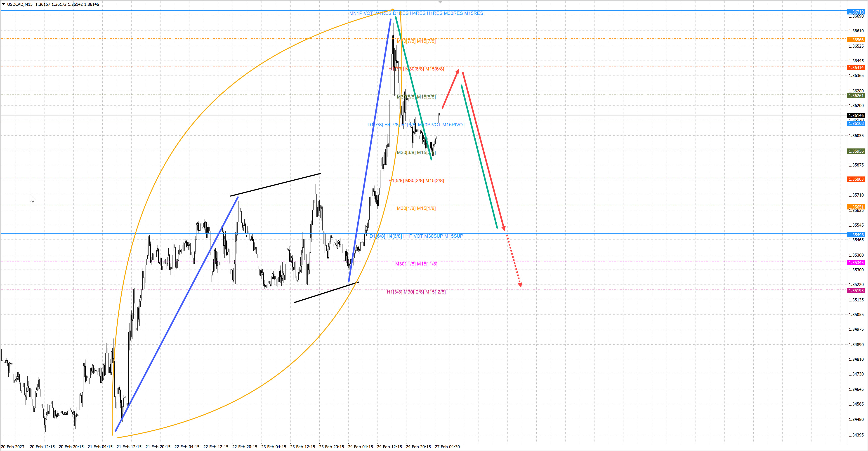Viewport: 868px width, 451px height.
Task: Click the magenta 1.35345 price tag
Action: [856, 263]
